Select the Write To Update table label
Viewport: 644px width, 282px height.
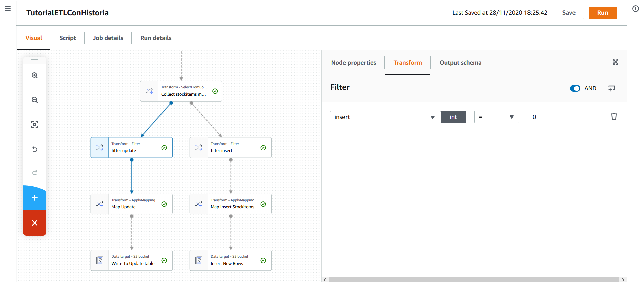133,264
